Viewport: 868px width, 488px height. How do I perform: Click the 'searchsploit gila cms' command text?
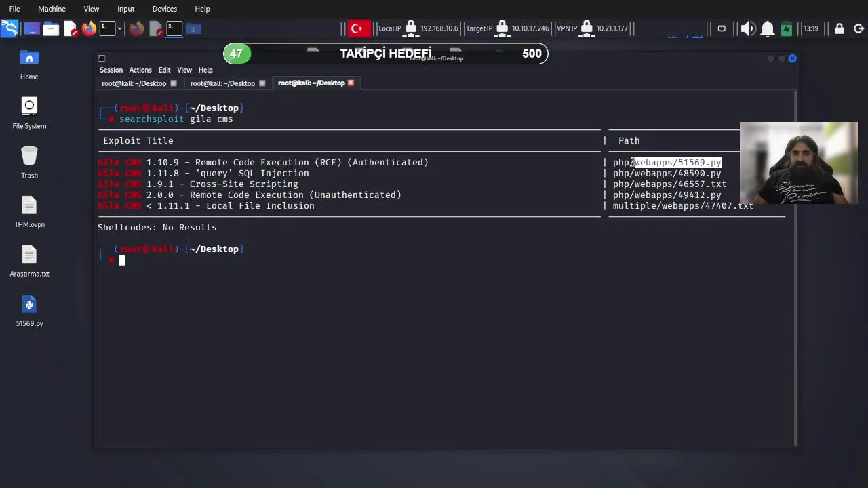coord(176,119)
